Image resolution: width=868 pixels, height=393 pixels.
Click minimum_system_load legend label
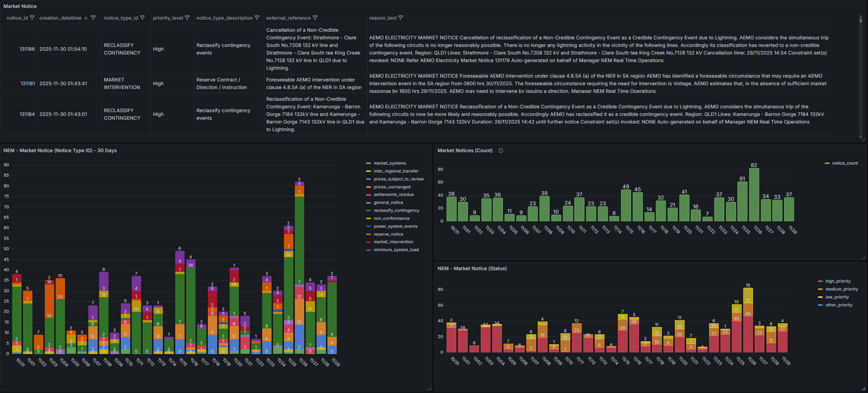coord(396,250)
